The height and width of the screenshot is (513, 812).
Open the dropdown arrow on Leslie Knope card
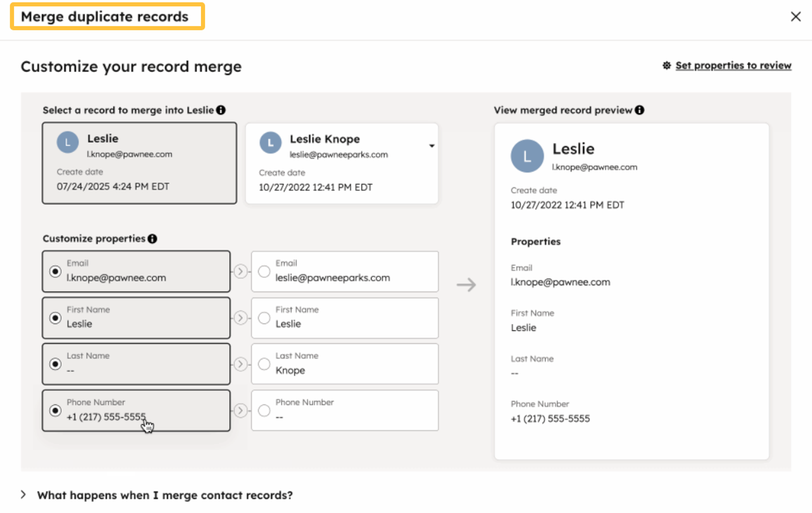(431, 146)
